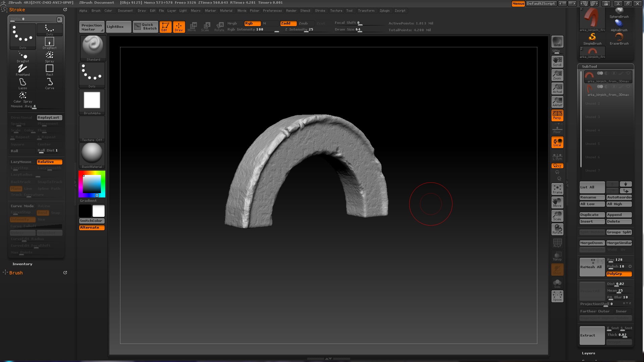Toggle the Rgb channel button

click(252, 23)
